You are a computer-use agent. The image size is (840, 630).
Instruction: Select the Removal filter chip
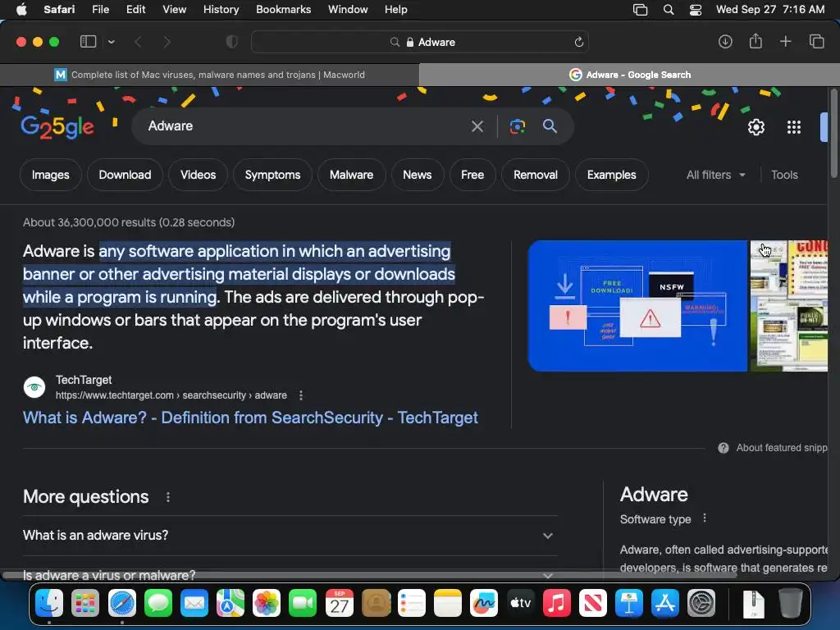(535, 175)
